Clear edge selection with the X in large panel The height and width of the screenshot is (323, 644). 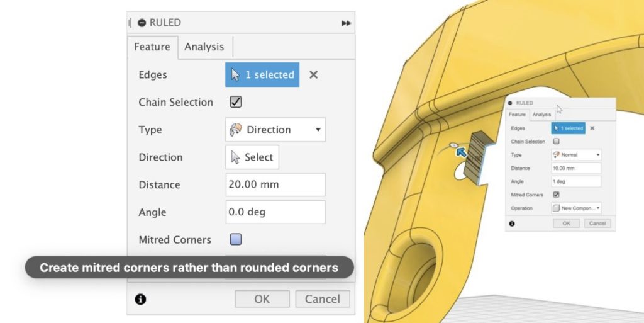(x=313, y=75)
